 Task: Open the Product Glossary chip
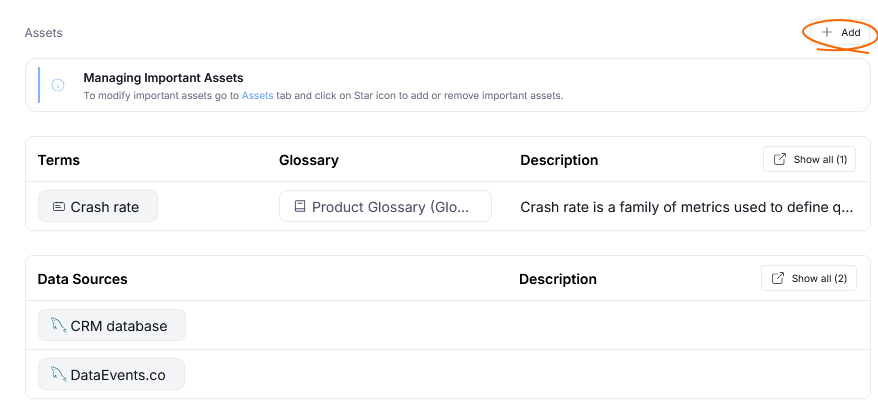(x=385, y=207)
